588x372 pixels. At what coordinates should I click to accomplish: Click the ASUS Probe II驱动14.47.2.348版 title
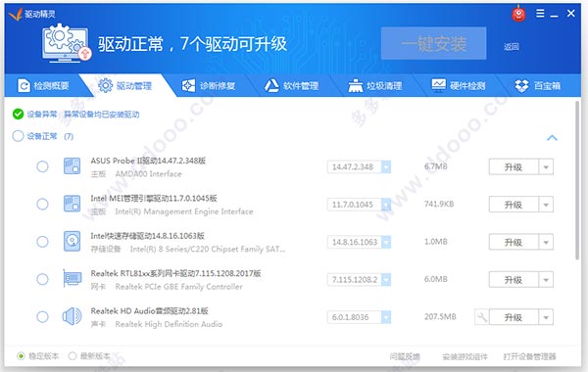click(x=148, y=161)
